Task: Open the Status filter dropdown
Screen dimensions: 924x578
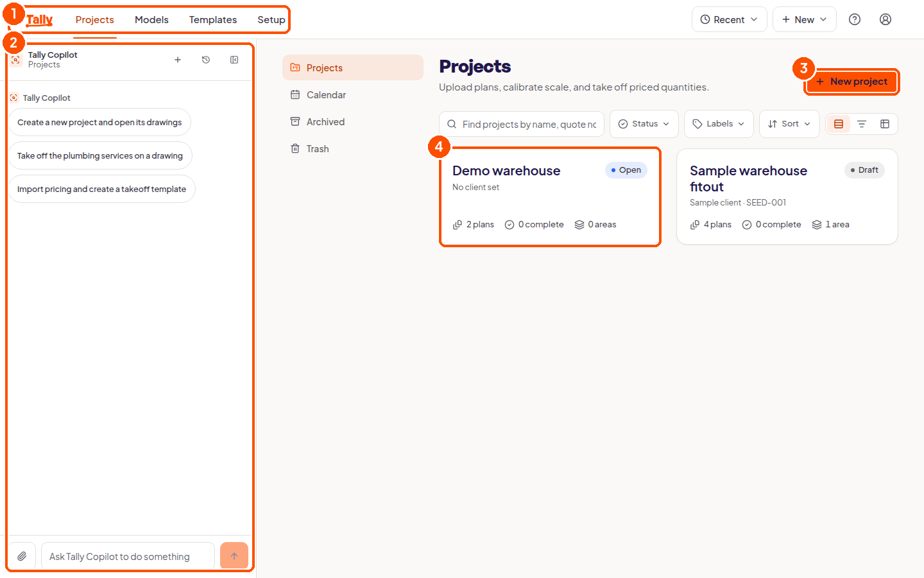Action: [x=644, y=124]
